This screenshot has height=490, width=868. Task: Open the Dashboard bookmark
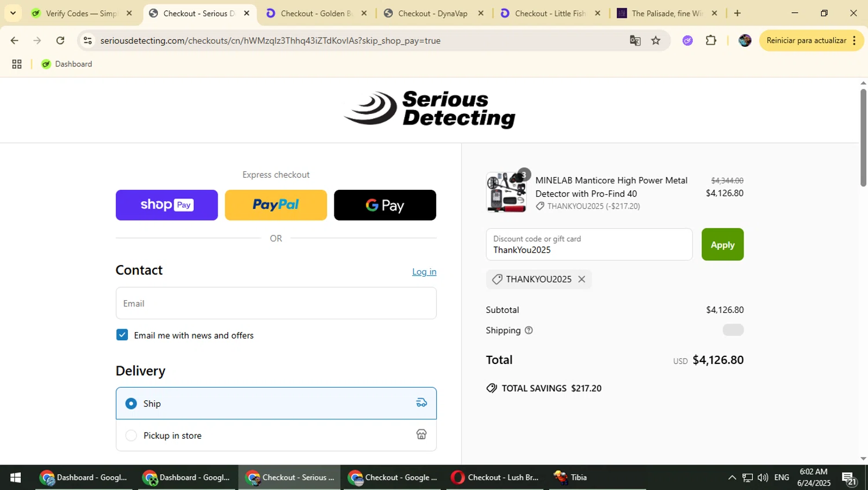pos(67,64)
